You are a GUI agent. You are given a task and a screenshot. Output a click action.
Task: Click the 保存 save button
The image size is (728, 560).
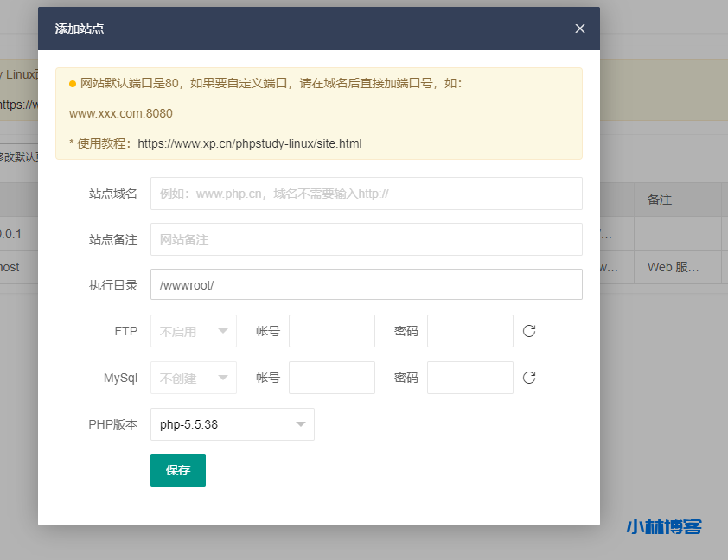(x=177, y=471)
